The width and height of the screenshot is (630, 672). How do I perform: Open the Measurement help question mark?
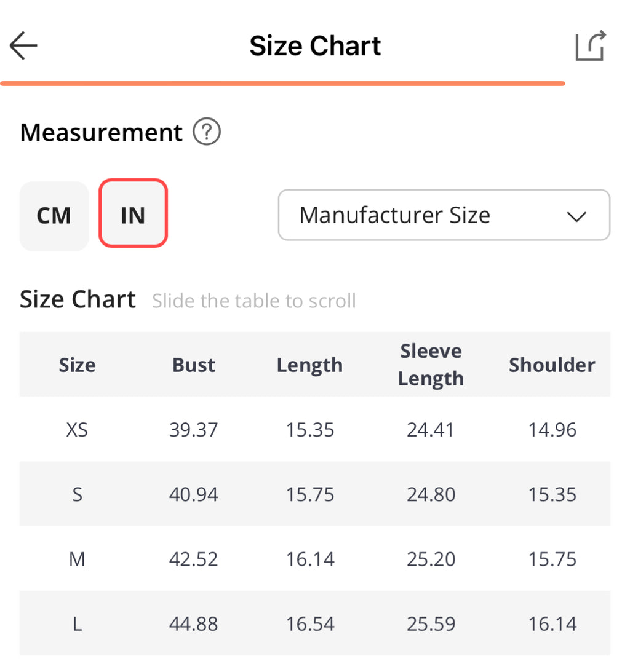[207, 132]
